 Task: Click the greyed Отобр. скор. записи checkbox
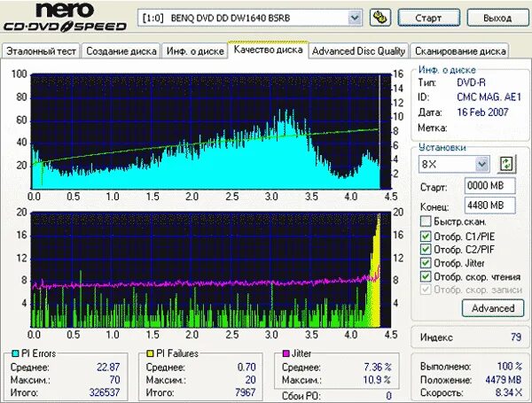pos(425,290)
